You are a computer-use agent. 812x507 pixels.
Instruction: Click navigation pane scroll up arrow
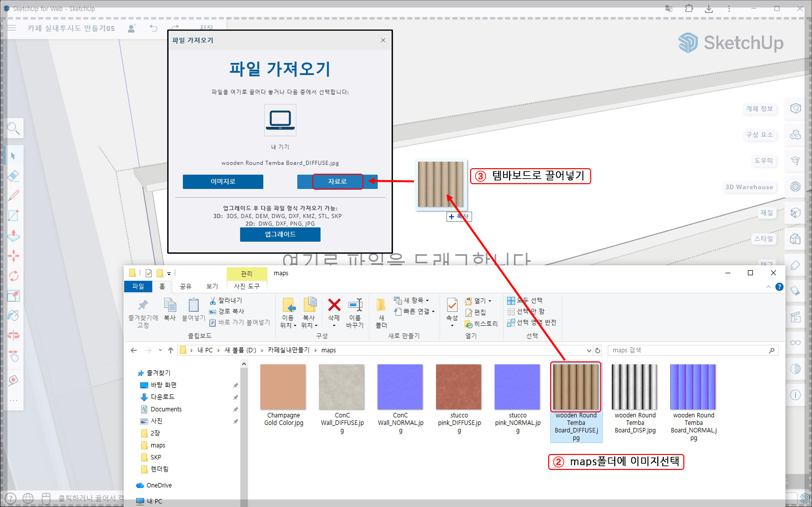[x=244, y=364]
